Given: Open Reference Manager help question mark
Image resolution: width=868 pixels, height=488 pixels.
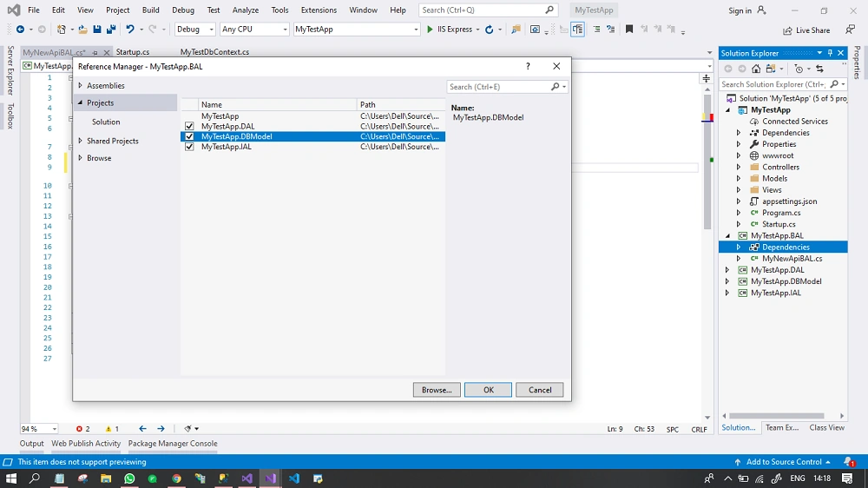Looking at the screenshot, I should coord(528,67).
